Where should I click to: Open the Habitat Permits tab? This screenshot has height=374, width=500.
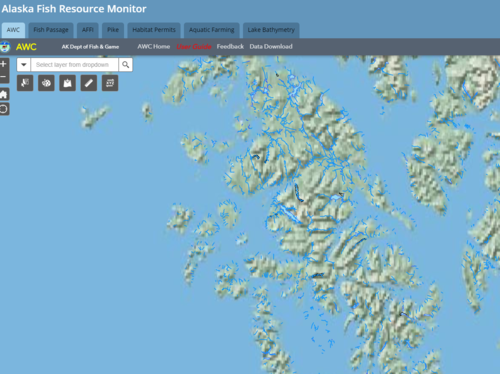(154, 30)
